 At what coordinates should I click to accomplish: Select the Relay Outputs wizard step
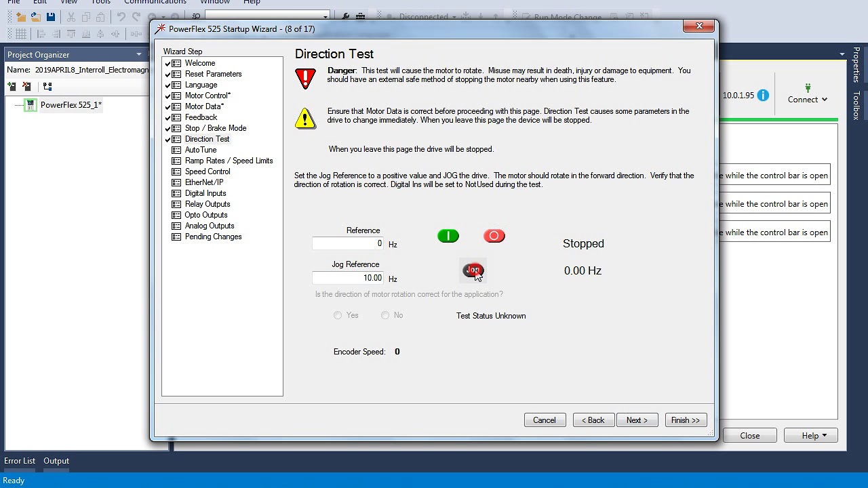(x=208, y=204)
